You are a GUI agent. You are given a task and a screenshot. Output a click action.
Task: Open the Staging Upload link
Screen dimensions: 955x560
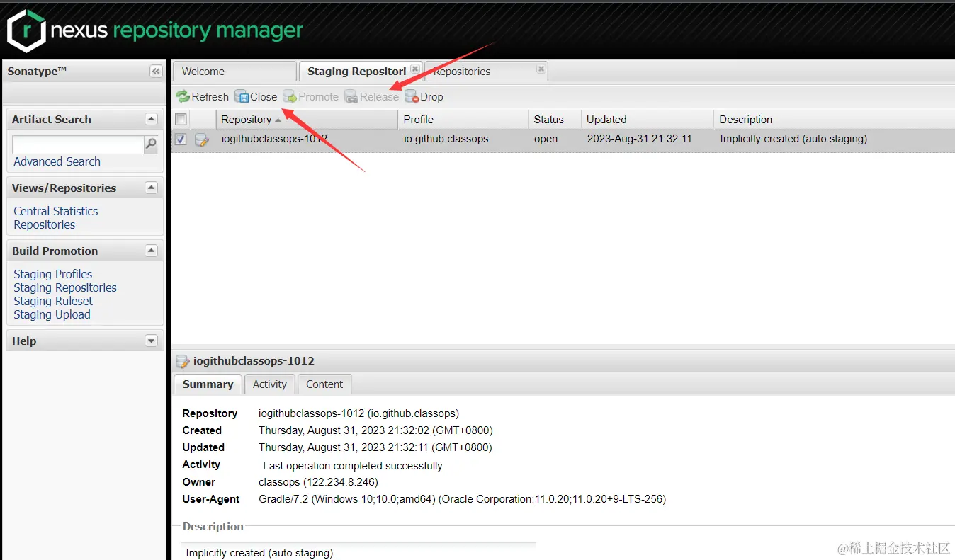(52, 314)
